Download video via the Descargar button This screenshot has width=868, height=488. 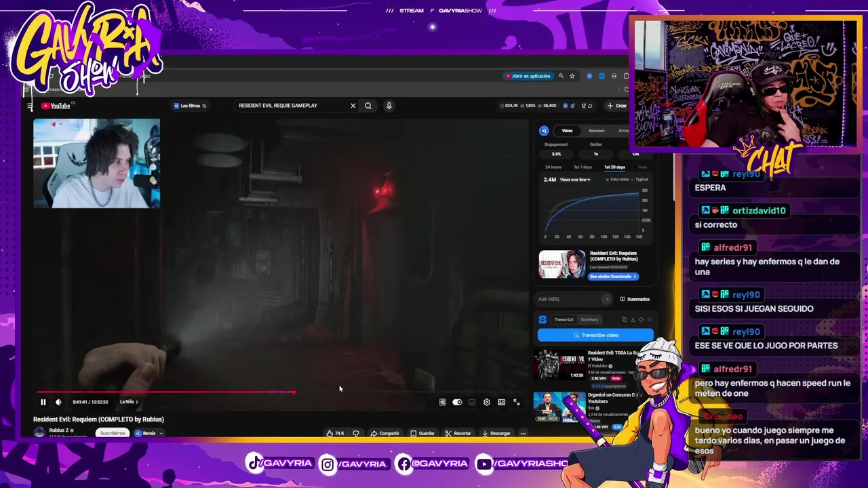tap(496, 433)
